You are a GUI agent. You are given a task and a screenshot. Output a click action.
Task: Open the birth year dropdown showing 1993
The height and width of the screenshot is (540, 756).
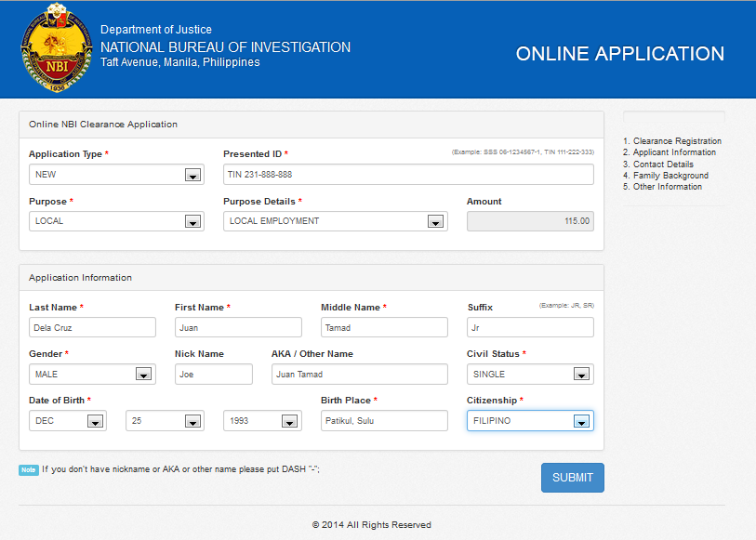(x=262, y=420)
